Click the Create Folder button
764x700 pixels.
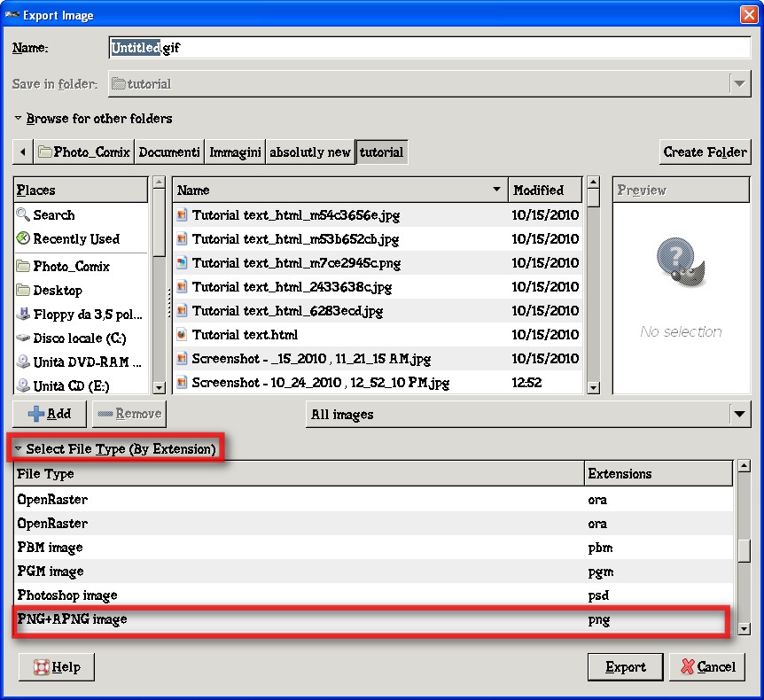705,152
